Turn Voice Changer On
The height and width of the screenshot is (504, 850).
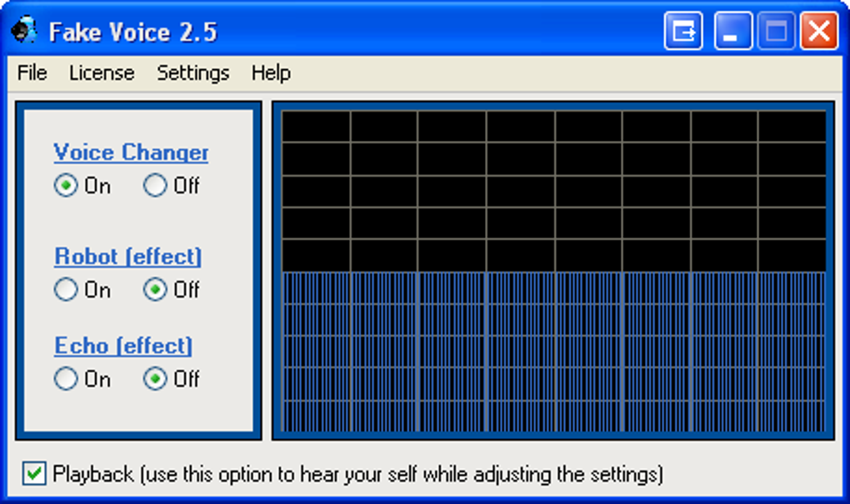82,185
